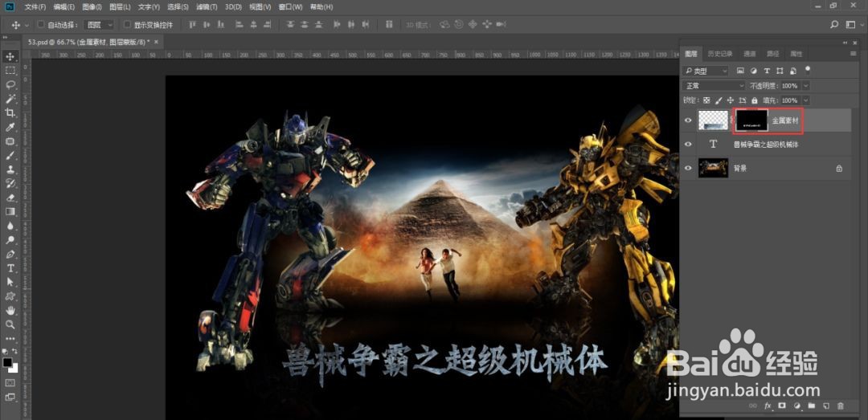Screen dimensions: 868x420
Task: Create a new group folder icon
Action: [x=812, y=406]
